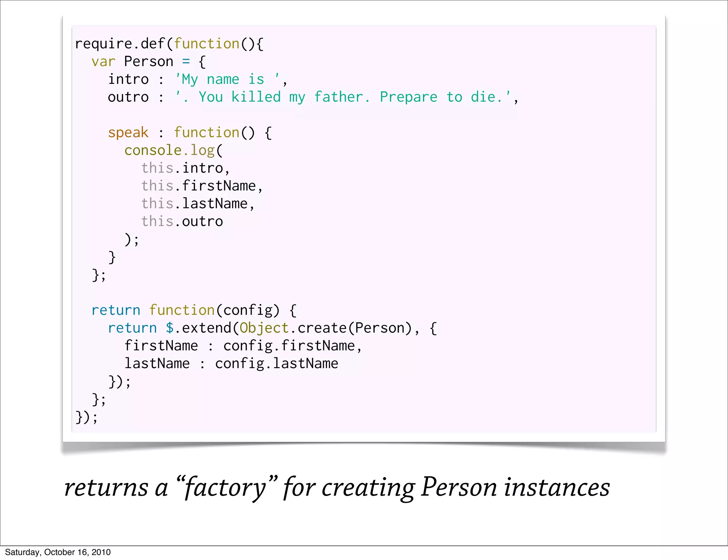Click the 'Saturday, October 16, 2010' date footer

58,552
